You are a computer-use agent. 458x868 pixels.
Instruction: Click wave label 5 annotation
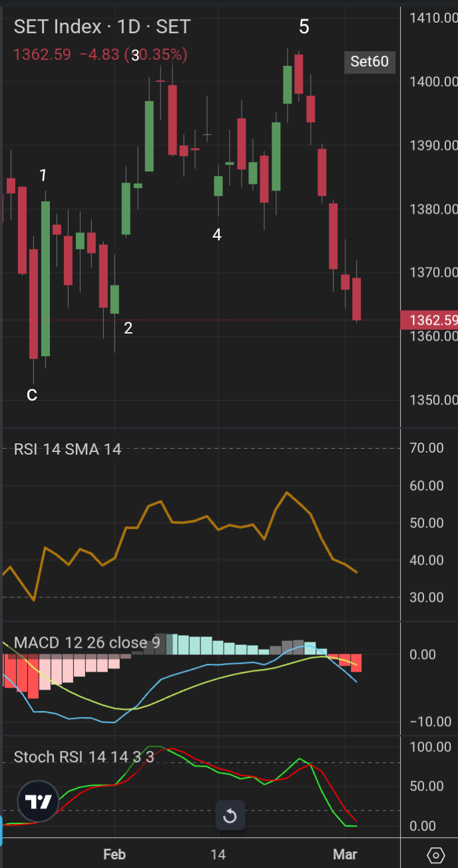[304, 27]
